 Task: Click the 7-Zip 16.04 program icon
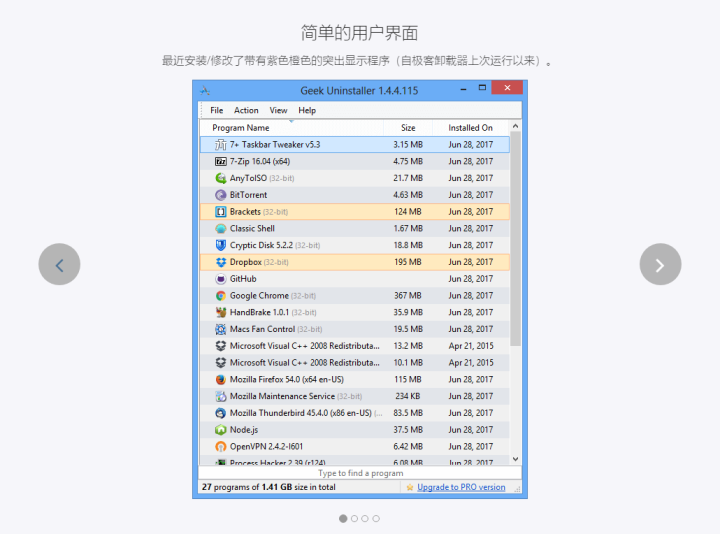221,162
